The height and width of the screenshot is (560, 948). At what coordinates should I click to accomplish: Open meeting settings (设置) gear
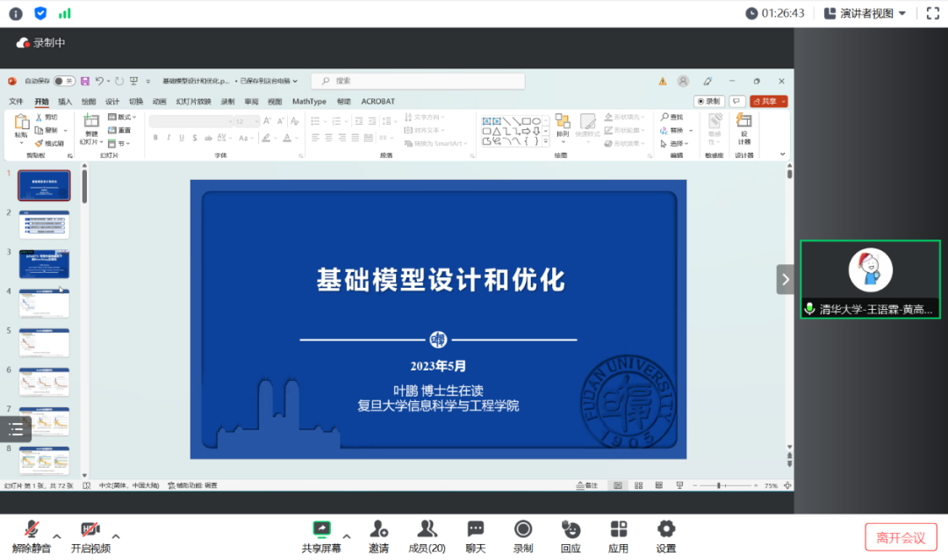[665, 530]
